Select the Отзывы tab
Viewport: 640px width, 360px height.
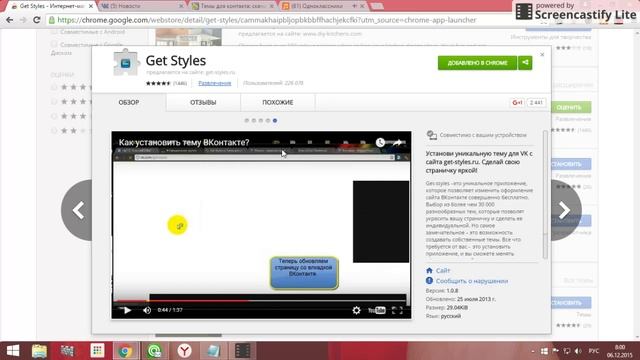coord(203,102)
